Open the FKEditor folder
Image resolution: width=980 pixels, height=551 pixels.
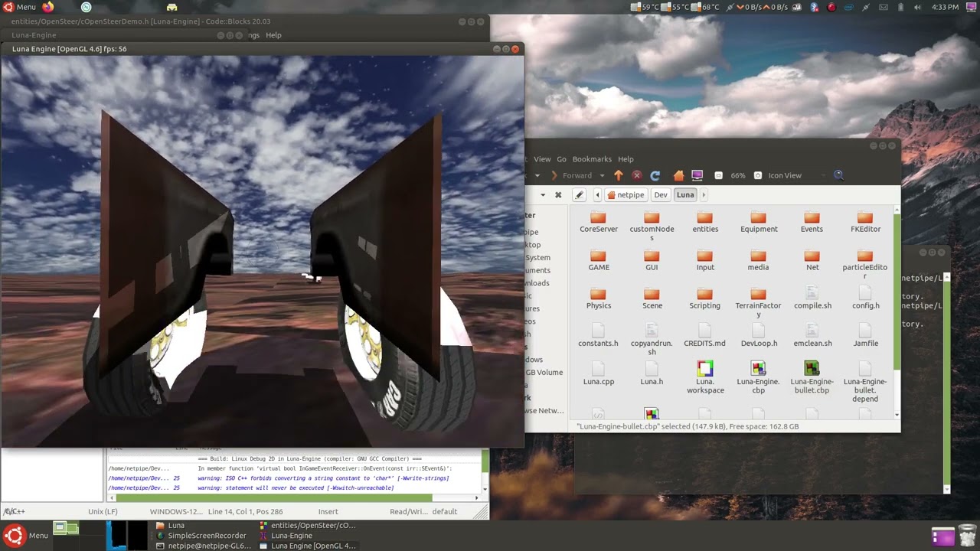pyautogui.click(x=865, y=223)
